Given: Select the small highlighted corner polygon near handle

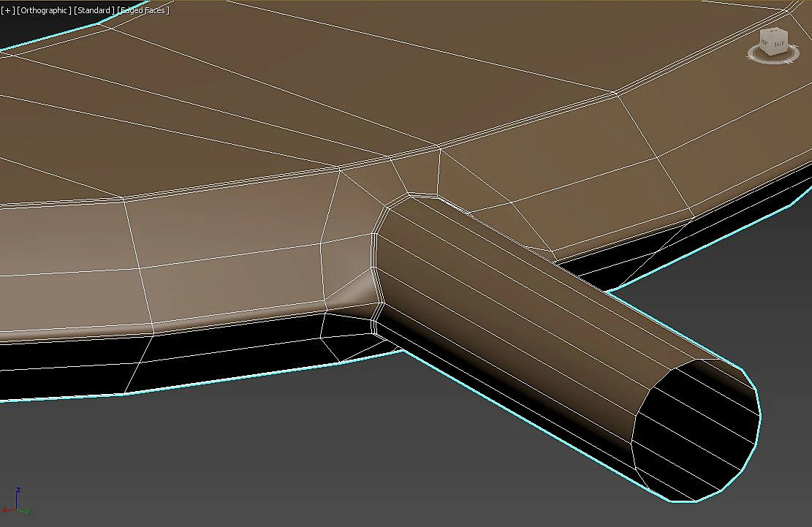Looking at the screenshot, I should [354, 292].
